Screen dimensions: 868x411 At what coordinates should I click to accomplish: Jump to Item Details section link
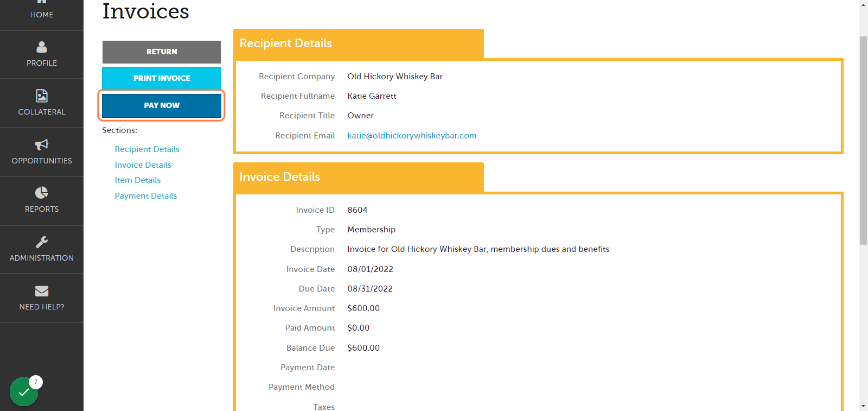[138, 180]
